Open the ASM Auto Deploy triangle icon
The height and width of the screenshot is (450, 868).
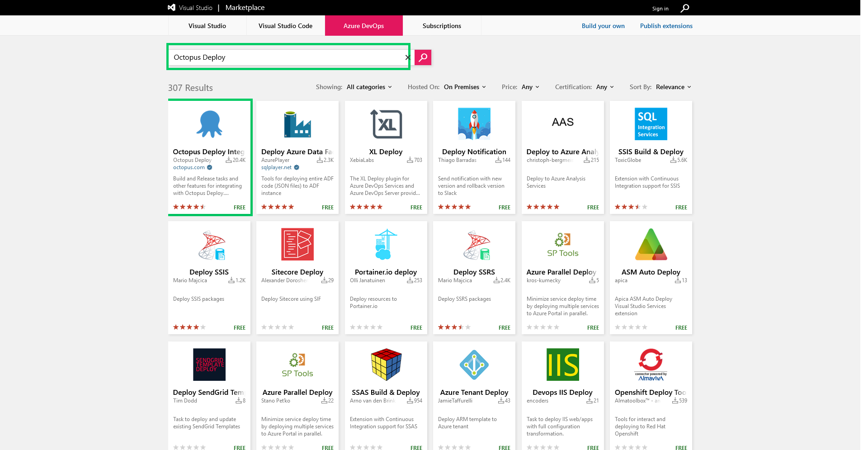pos(651,245)
